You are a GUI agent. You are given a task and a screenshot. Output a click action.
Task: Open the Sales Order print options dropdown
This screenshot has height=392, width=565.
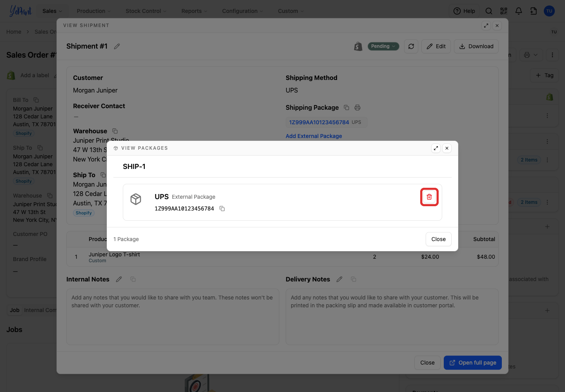pos(531,55)
